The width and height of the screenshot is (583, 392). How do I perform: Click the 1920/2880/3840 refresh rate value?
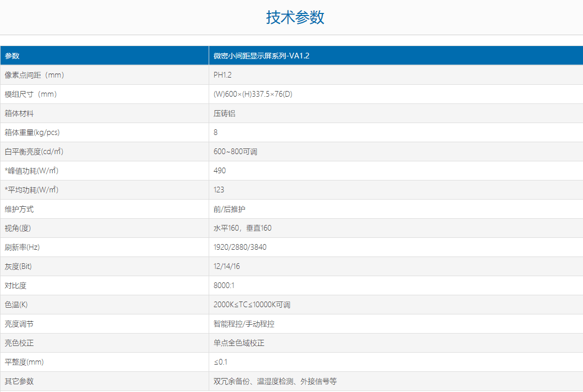coord(240,247)
